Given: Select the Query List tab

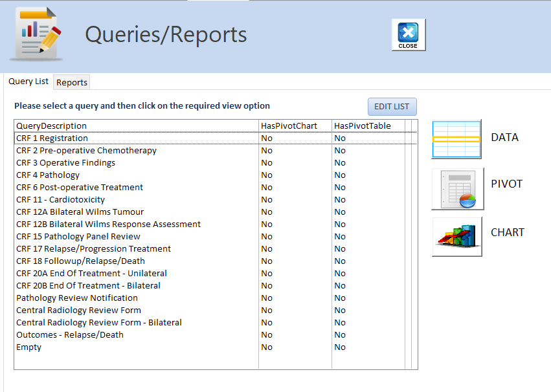Looking at the screenshot, I should pos(28,82).
